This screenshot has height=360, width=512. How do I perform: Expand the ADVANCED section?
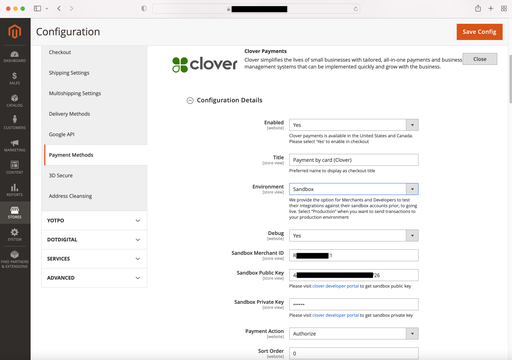(x=94, y=278)
